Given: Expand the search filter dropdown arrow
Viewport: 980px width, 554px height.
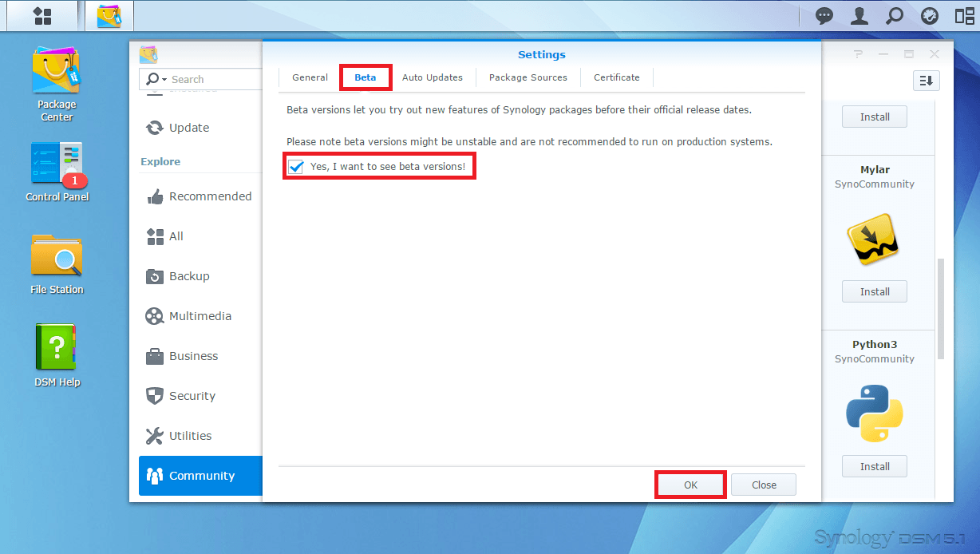Looking at the screenshot, I should point(164,79).
